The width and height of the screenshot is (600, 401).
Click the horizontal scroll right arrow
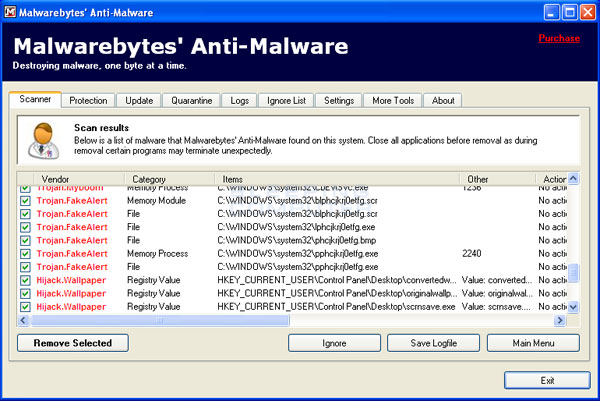click(x=560, y=320)
